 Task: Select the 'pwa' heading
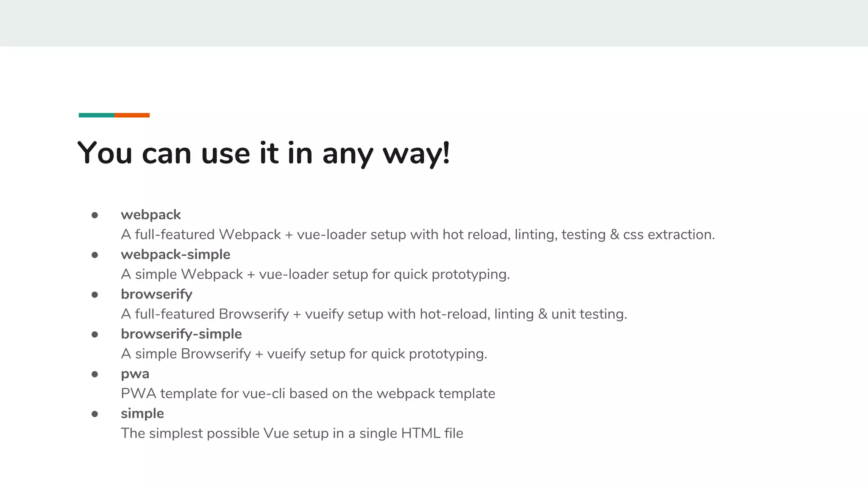tap(135, 374)
